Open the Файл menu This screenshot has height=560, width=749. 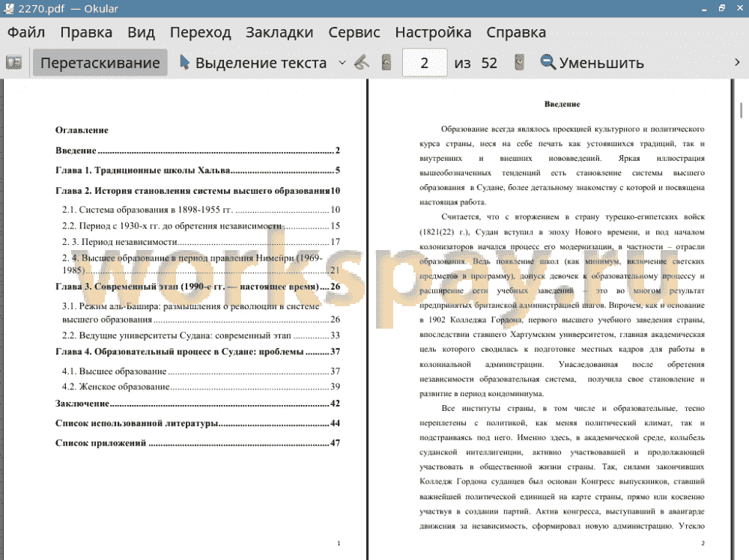(x=26, y=32)
